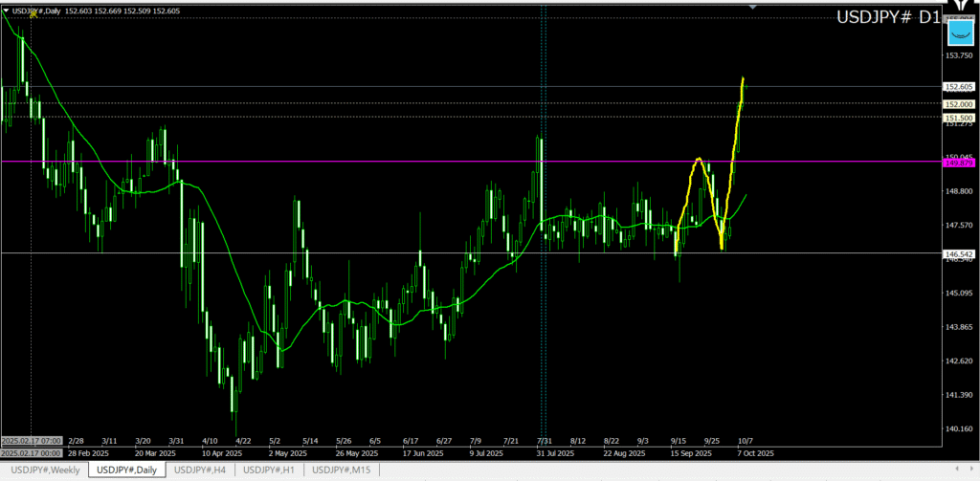980x481 pixels.
Task: Click the 2025.02.17 07:00 date label
Action: pyautogui.click(x=32, y=441)
